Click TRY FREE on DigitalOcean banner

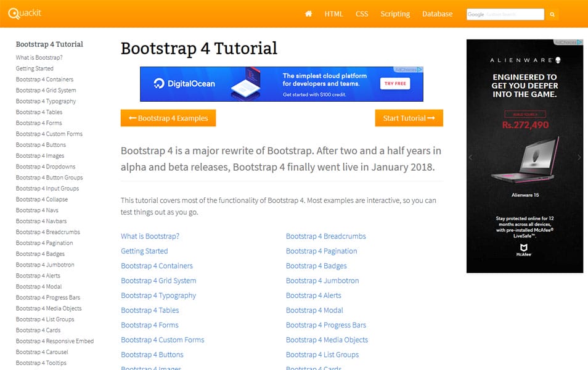click(395, 83)
